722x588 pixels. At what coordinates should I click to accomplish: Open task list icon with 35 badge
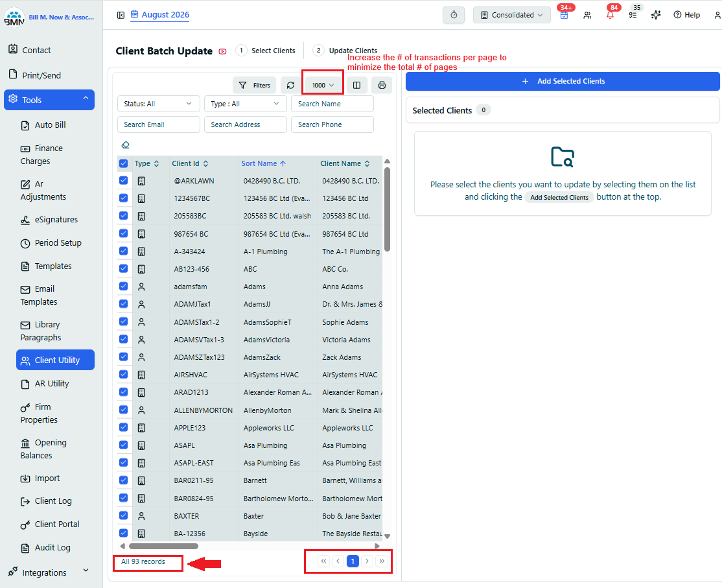click(x=633, y=15)
